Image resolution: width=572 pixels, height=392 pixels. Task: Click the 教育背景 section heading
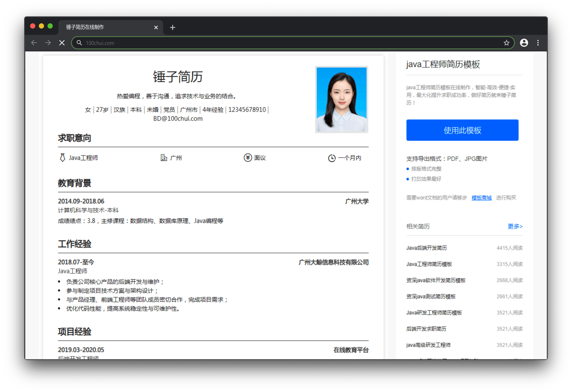[75, 183]
